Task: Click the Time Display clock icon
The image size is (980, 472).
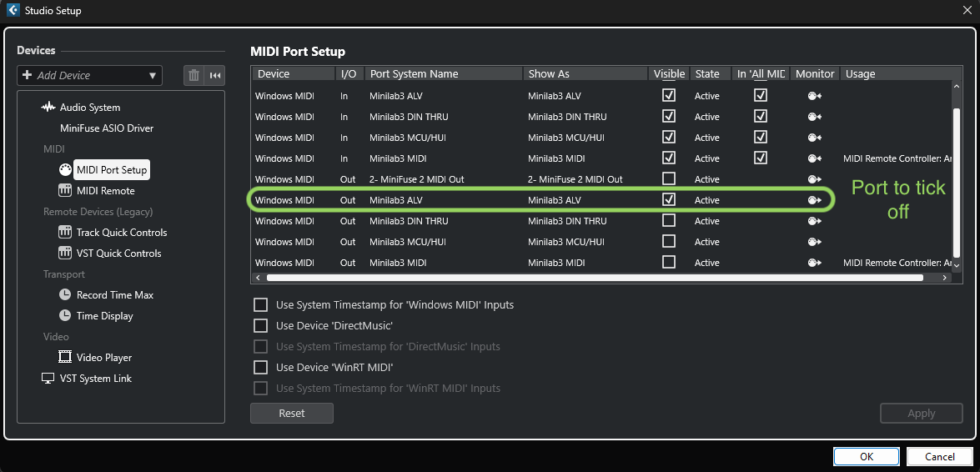Action: click(x=65, y=316)
